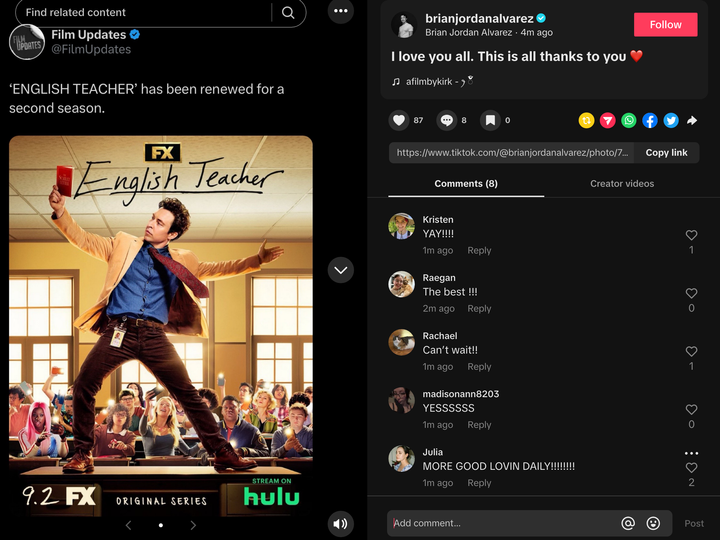The image size is (720, 540).
Task: Like Kristen's YAY comment
Action: click(691, 235)
